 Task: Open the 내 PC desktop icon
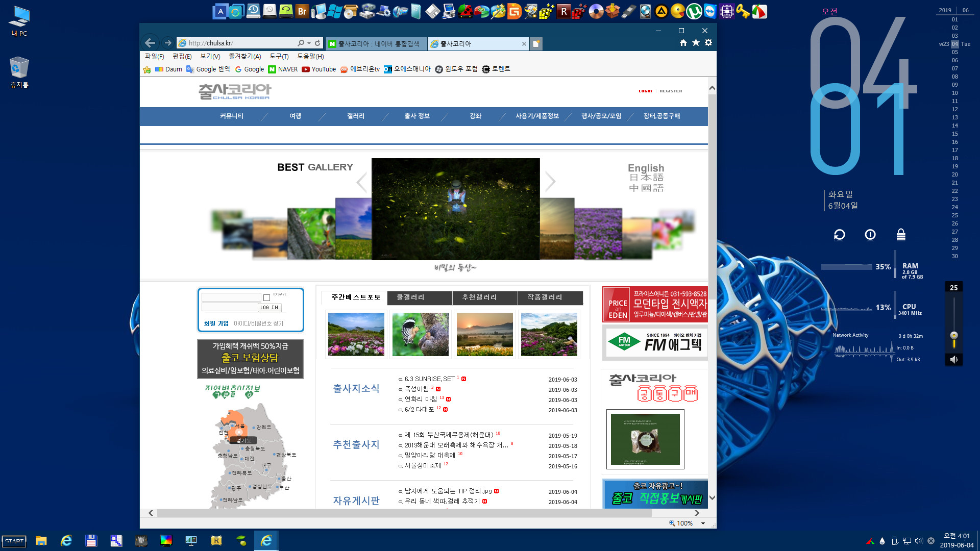19,21
